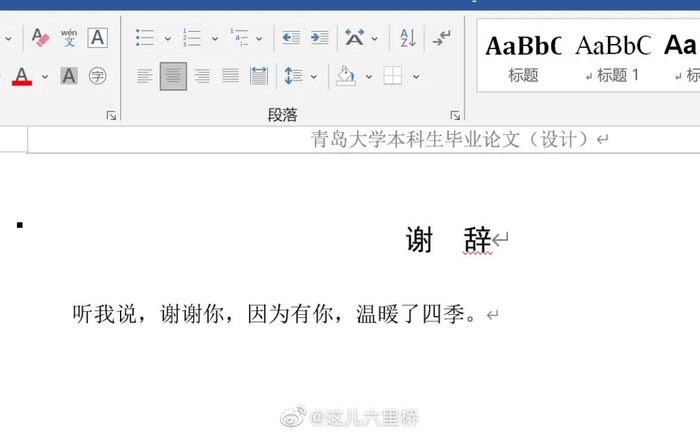The image size is (700, 434).
Task: Click line and paragraph spacing icon
Action: (x=293, y=76)
